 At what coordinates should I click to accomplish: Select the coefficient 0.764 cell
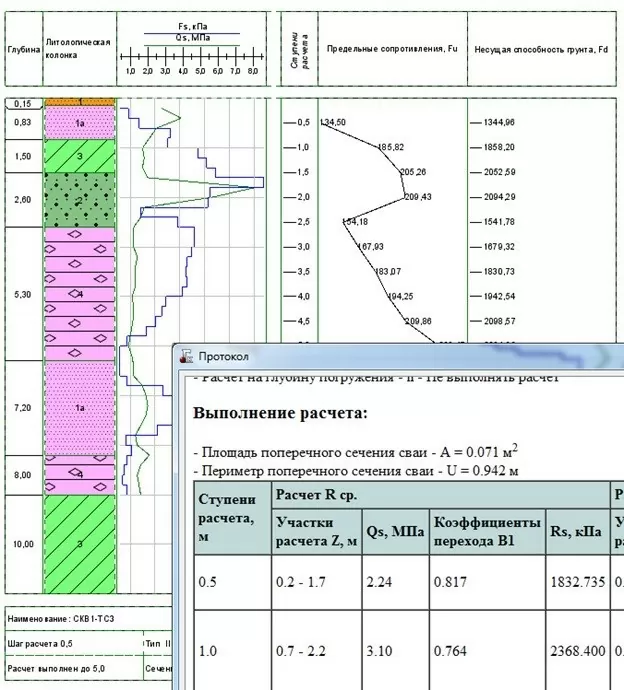[x=487, y=650]
